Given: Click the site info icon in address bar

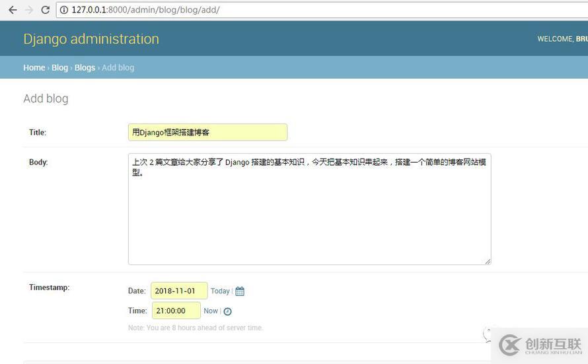Looking at the screenshot, I should [64, 10].
